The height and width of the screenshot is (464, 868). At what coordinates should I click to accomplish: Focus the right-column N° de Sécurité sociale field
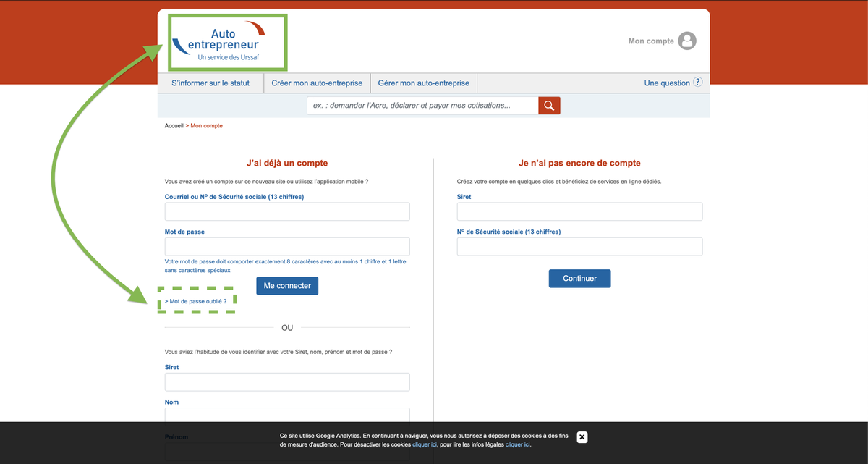coord(579,246)
